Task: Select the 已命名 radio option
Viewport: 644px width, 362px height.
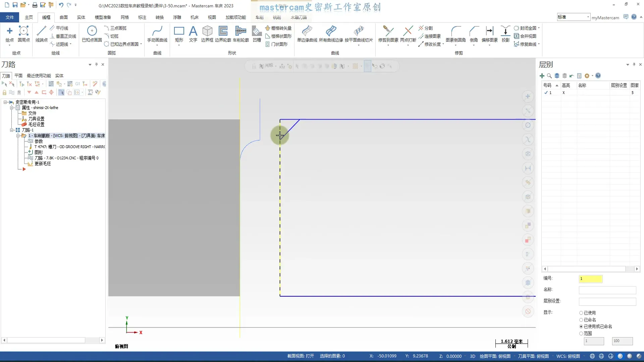Action: (x=581, y=320)
